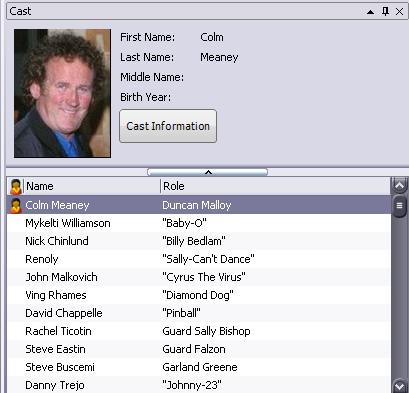Click the Birth Year field value area
This screenshot has height=393, width=409.
pos(233,97)
